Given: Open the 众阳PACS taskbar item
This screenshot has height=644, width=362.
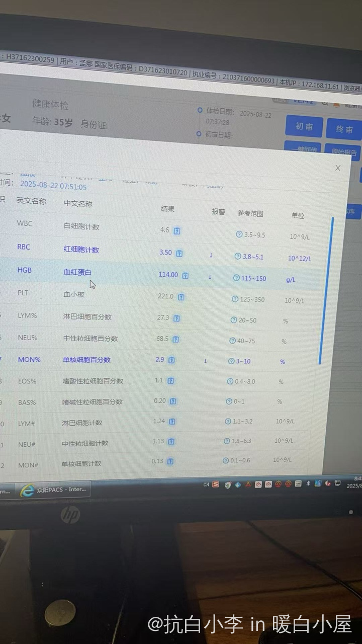Looking at the screenshot, I should 54,490.
